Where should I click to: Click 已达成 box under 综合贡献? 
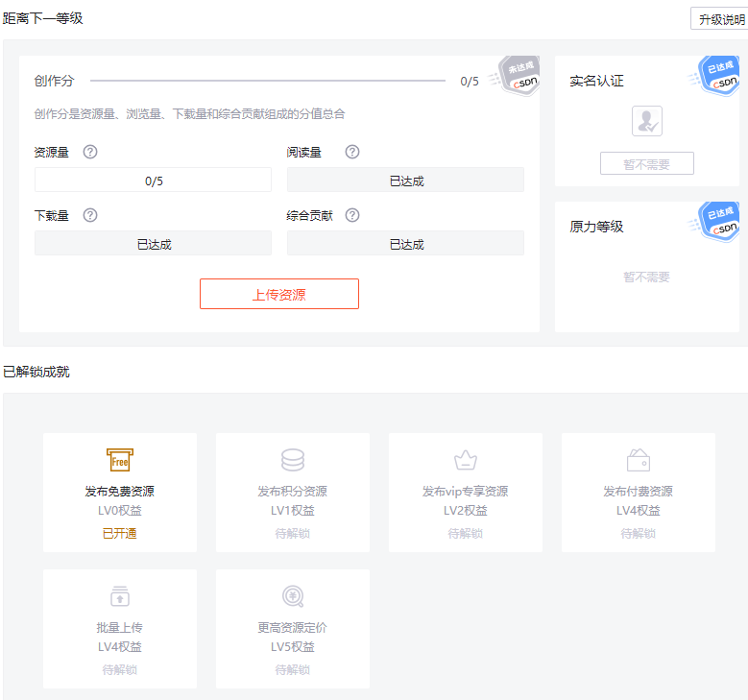pyautogui.click(x=405, y=243)
